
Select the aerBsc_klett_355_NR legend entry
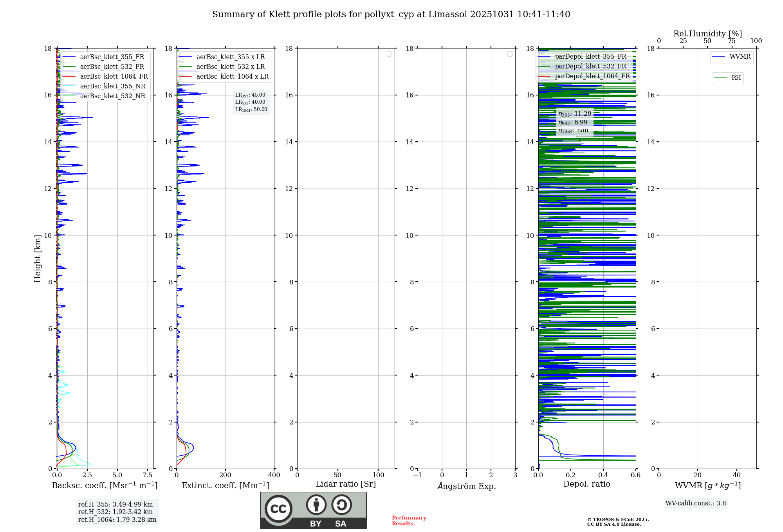click(x=112, y=86)
